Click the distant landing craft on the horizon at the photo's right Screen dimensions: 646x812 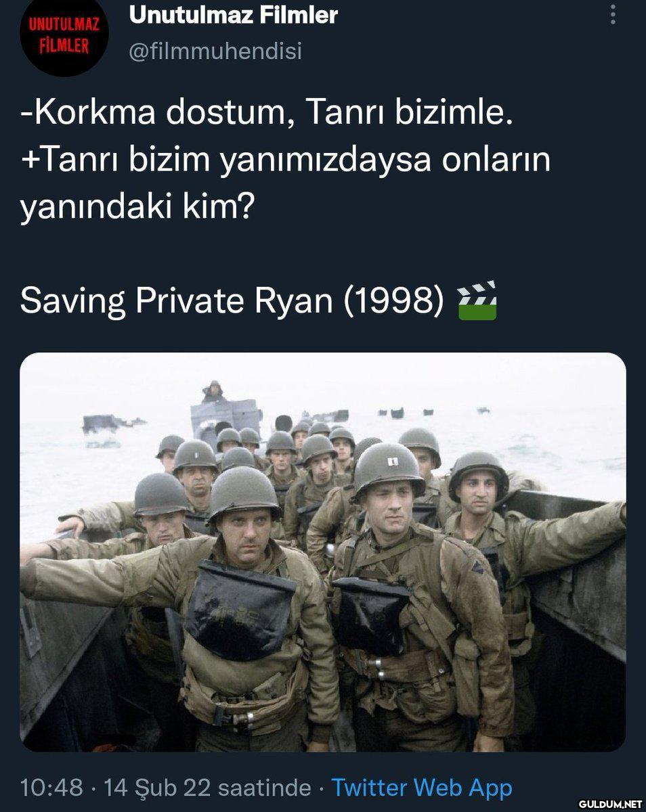(x=483, y=410)
